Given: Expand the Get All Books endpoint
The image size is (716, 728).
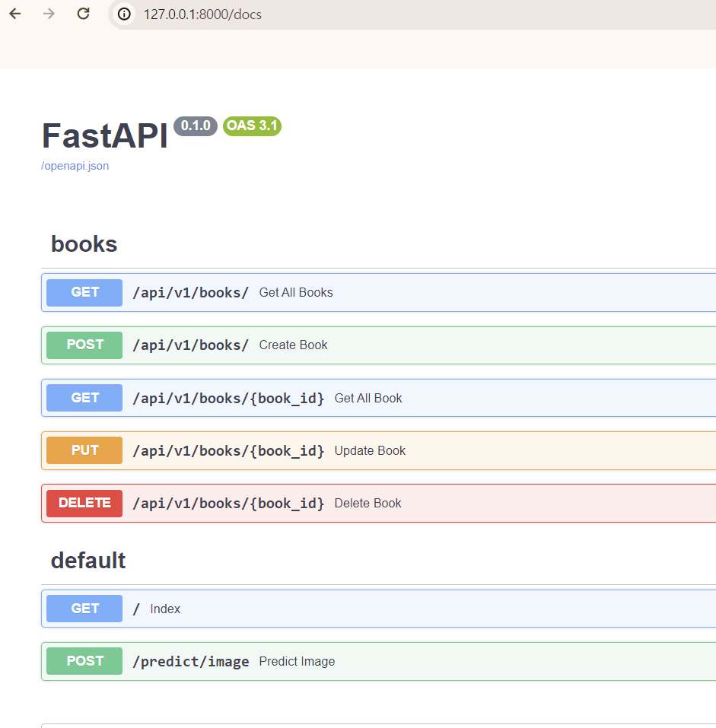Looking at the screenshot, I should [378, 293].
